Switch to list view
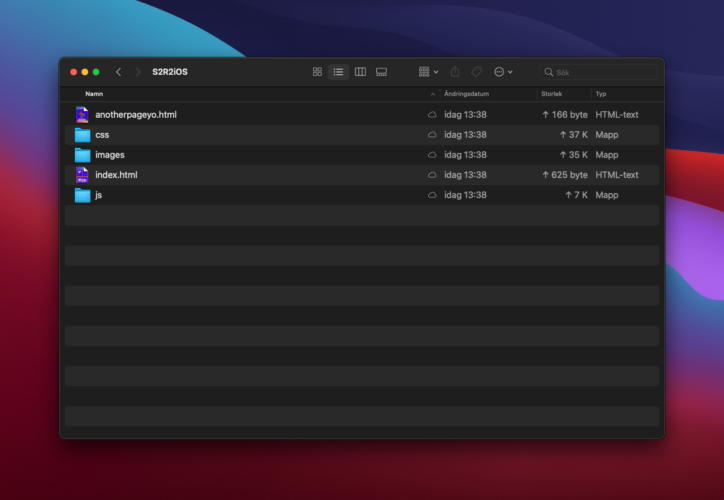Viewport: 724px width, 500px height. 338,72
